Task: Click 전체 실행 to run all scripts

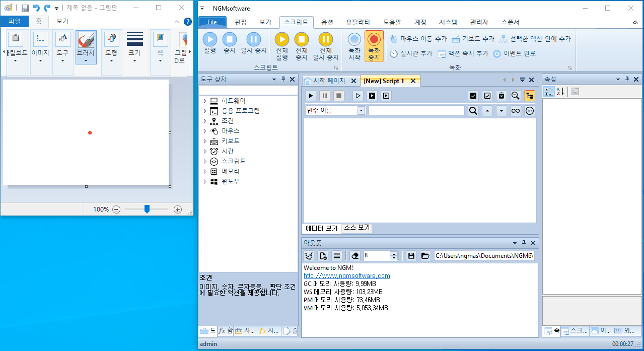Action: point(282,46)
